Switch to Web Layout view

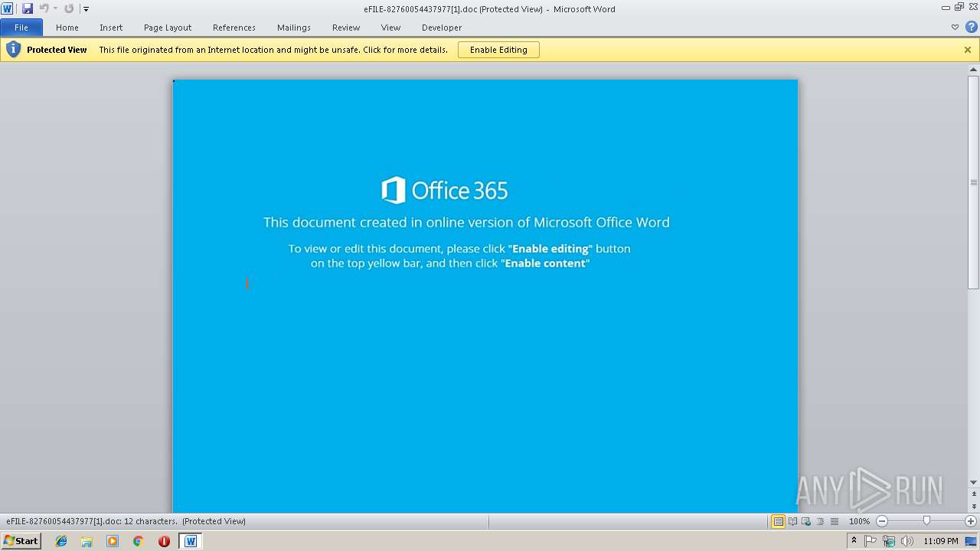point(806,521)
